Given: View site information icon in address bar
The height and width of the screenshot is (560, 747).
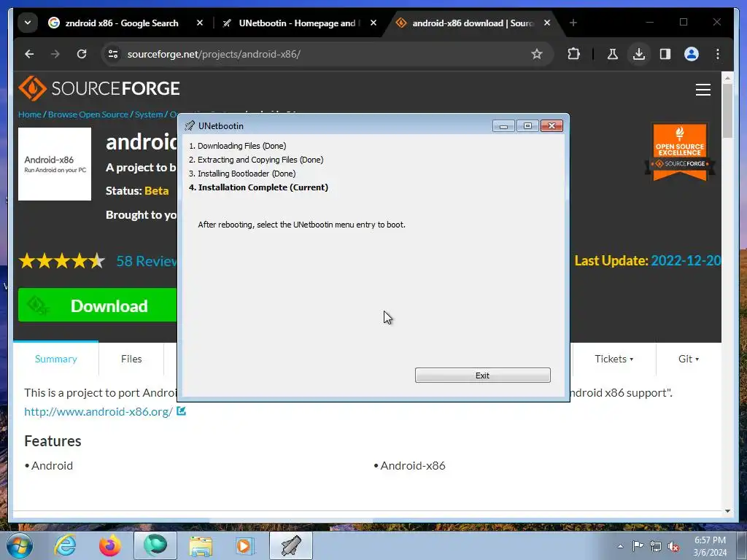Looking at the screenshot, I should [x=113, y=54].
